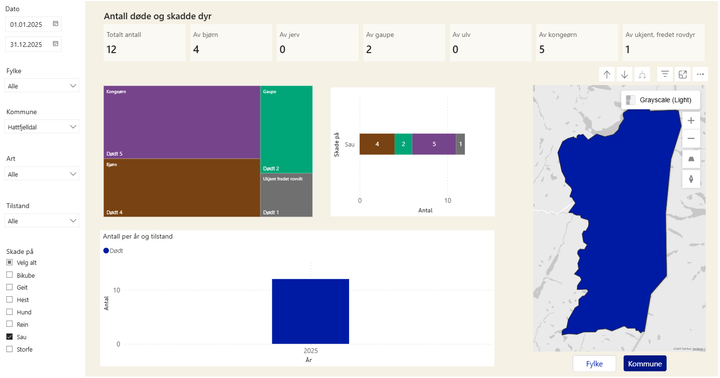Open the visual filters icon
720x378 pixels.
[x=665, y=74]
